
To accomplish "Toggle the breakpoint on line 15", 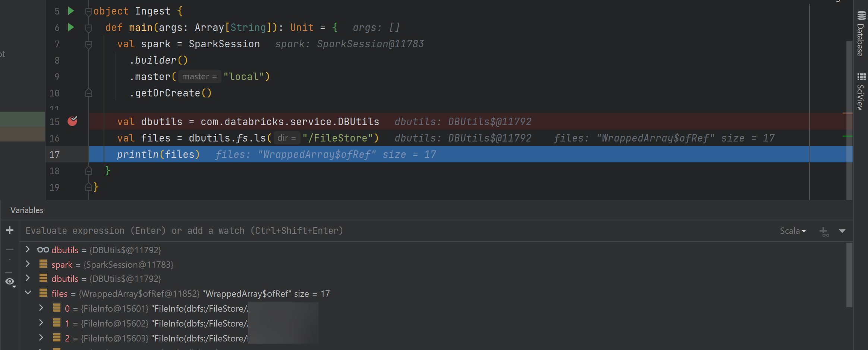I will tap(73, 121).
